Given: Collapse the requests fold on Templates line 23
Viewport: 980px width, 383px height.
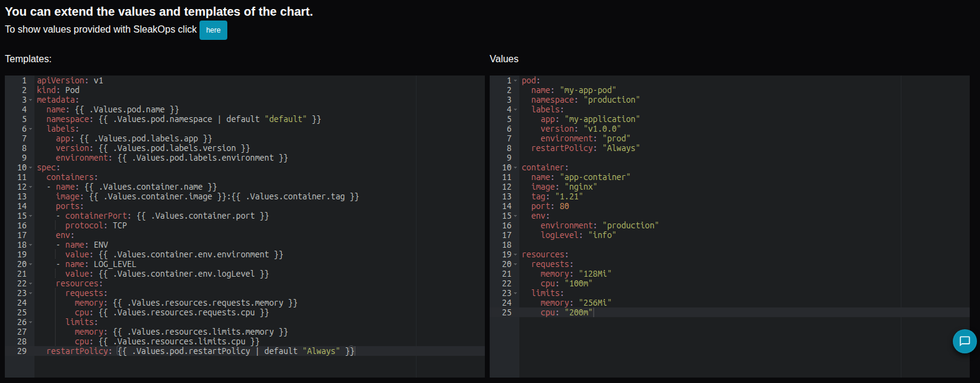Looking at the screenshot, I should [x=31, y=293].
